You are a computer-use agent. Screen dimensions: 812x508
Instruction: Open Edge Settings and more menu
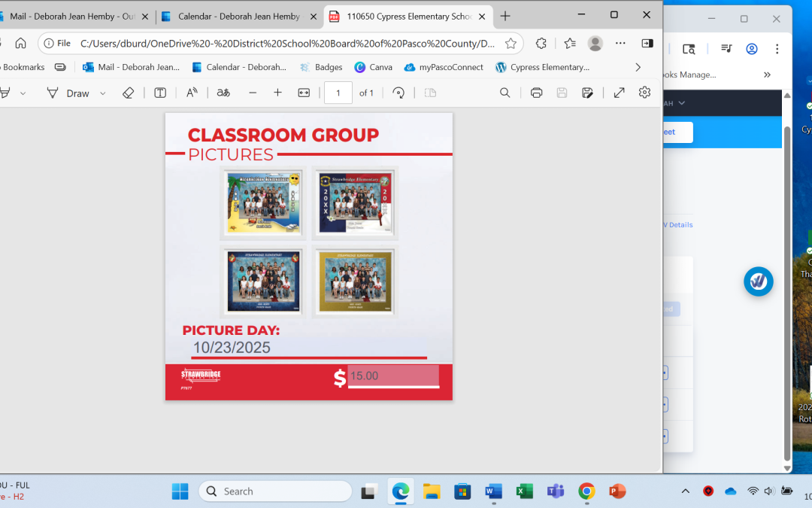coord(620,44)
